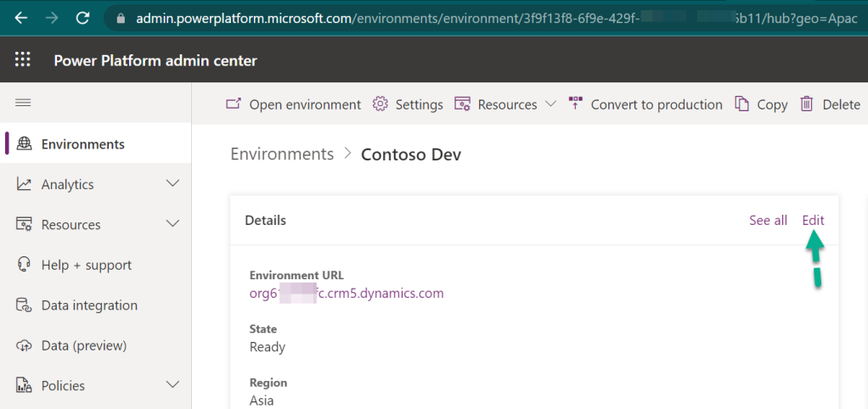868x409 pixels.
Task: Click the Environment URL field label
Action: 296,275
